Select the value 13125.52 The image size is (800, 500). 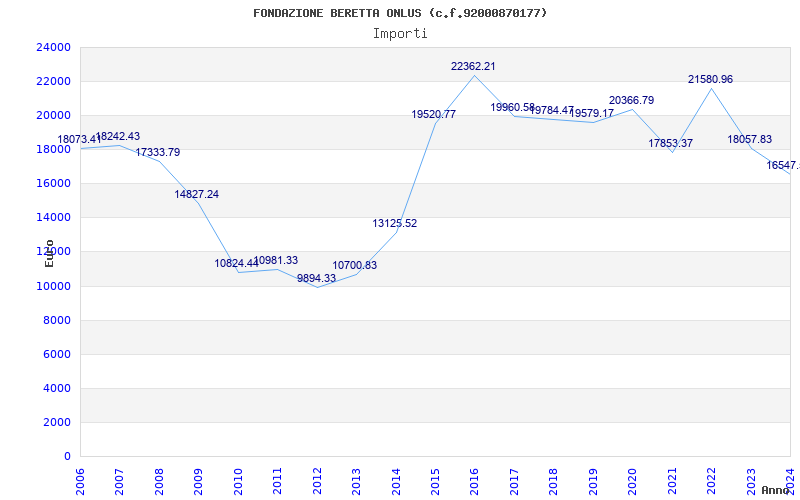[x=395, y=223]
